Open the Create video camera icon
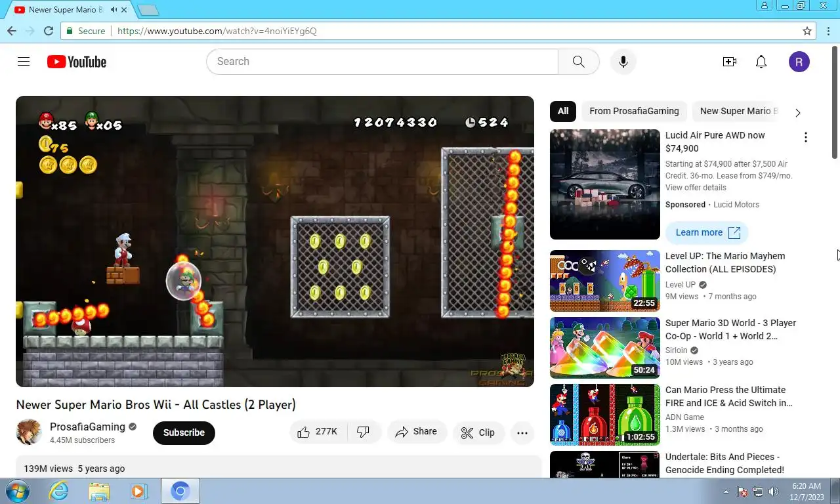840x504 pixels. tap(729, 62)
